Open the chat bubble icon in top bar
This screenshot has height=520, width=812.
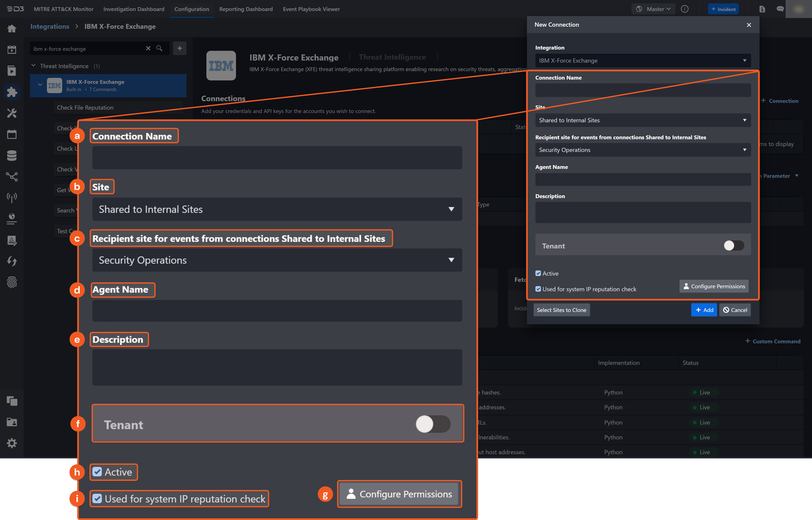[780, 9]
